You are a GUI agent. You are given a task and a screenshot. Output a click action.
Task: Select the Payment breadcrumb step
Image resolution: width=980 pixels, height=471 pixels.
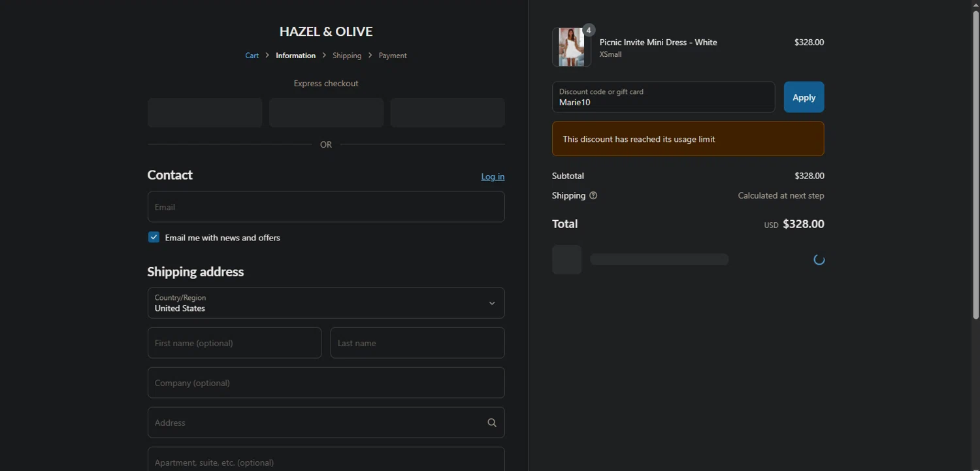pos(393,56)
